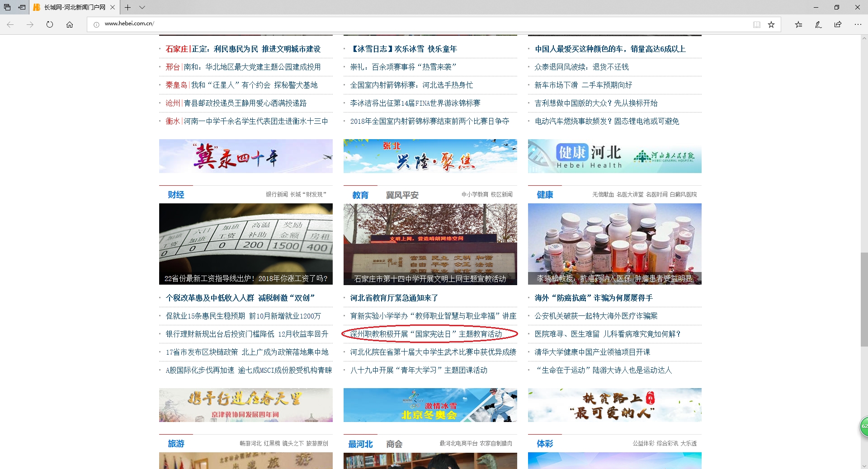The image size is (868, 469).
Task: Open the Settings and more ellipsis menu
Action: [858, 24]
